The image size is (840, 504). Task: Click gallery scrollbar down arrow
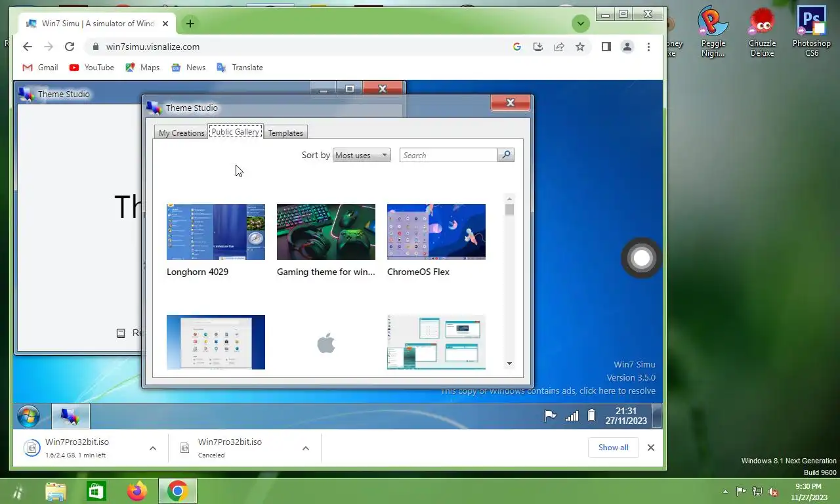[x=509, y=364]
